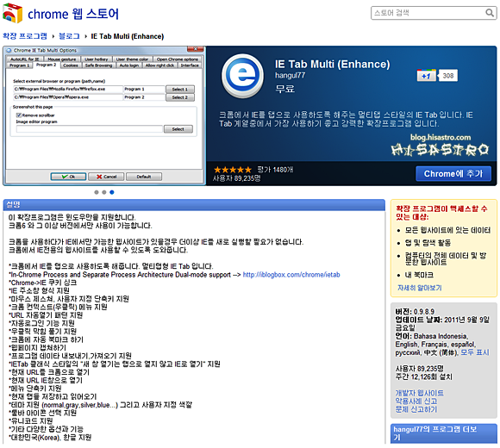Click the five-star rating icons

coord(233,170)
